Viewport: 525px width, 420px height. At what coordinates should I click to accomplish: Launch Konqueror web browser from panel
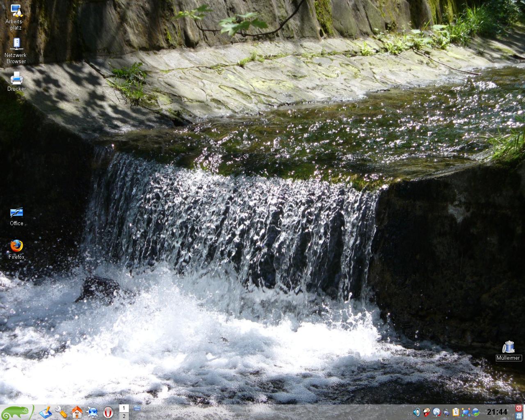(x=93, y=412)
